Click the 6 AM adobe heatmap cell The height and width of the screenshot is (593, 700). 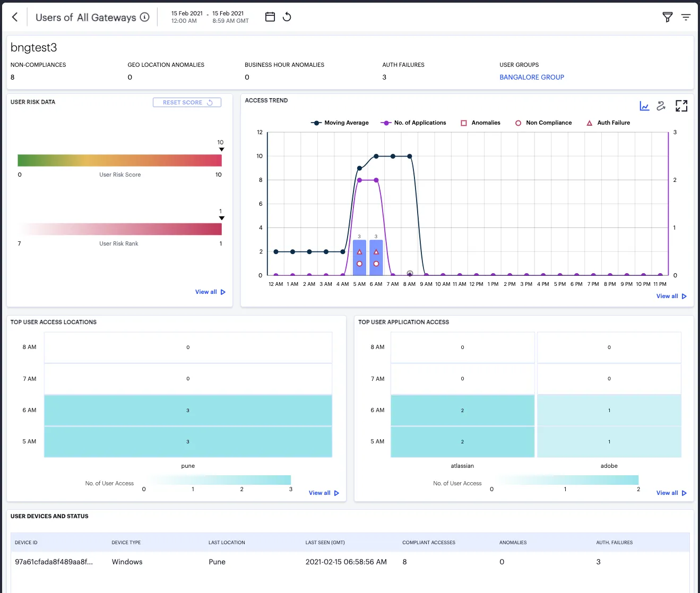coord(609,410)
